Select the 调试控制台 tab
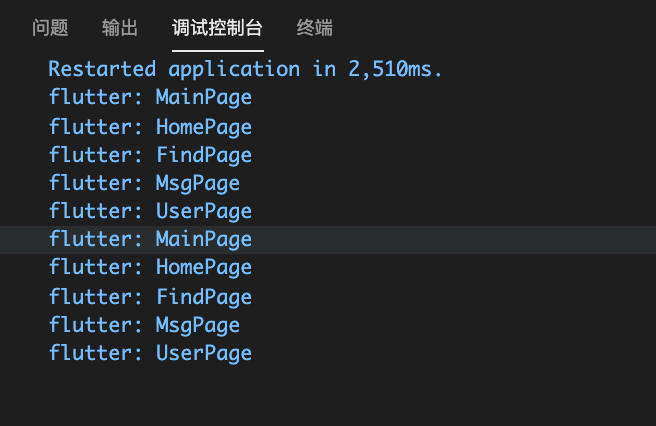This screenshot has width=656, height=426. pos(217,28)
